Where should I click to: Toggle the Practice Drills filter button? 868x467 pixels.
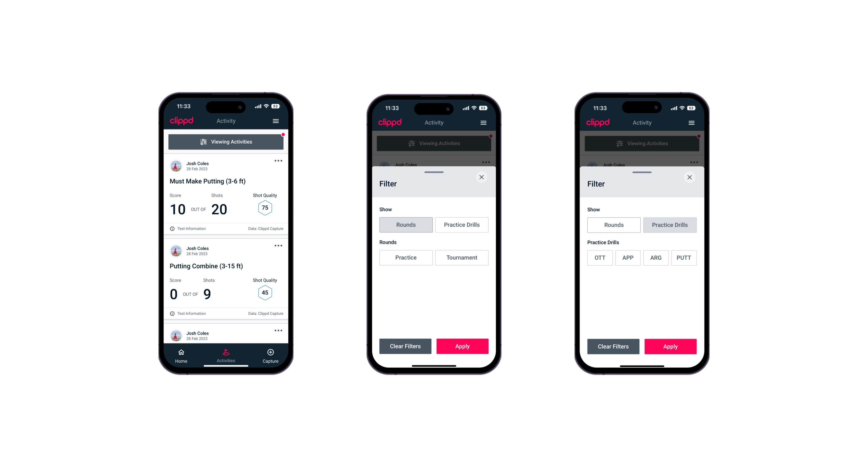click(x=461, y=224)
